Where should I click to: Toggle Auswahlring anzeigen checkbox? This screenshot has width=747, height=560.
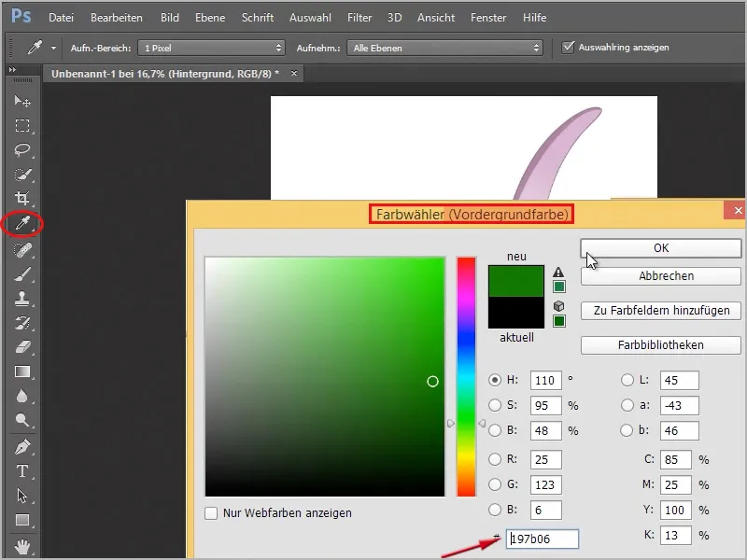[x=568, y=48]
